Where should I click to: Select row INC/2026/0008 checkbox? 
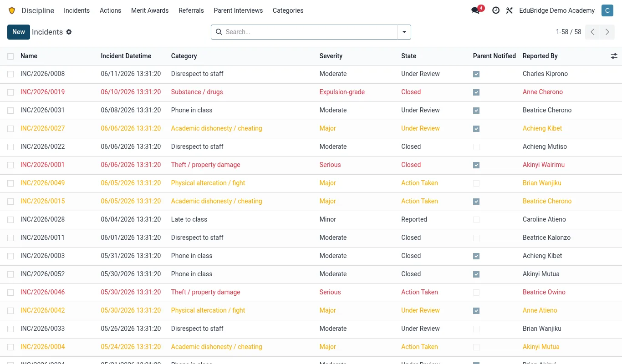(x=10, y=74)
